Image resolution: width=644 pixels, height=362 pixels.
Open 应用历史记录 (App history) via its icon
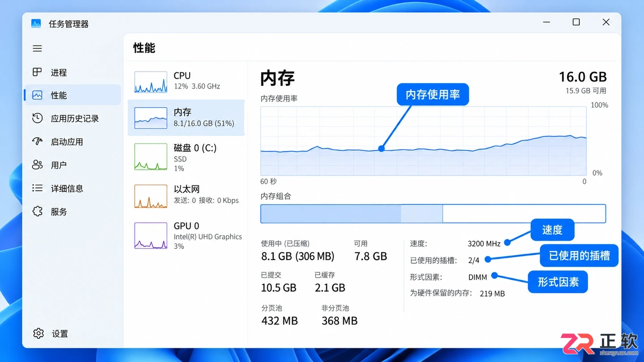pos(37,118)
